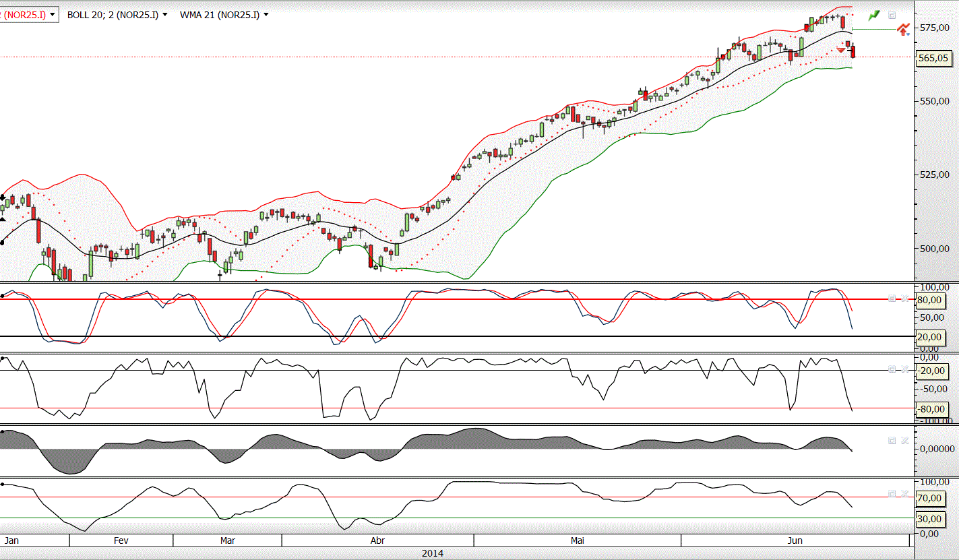The width and height of the screenshot is (959, 560).
Task: Click the Fev month label on the time axis
Action: 121,540
